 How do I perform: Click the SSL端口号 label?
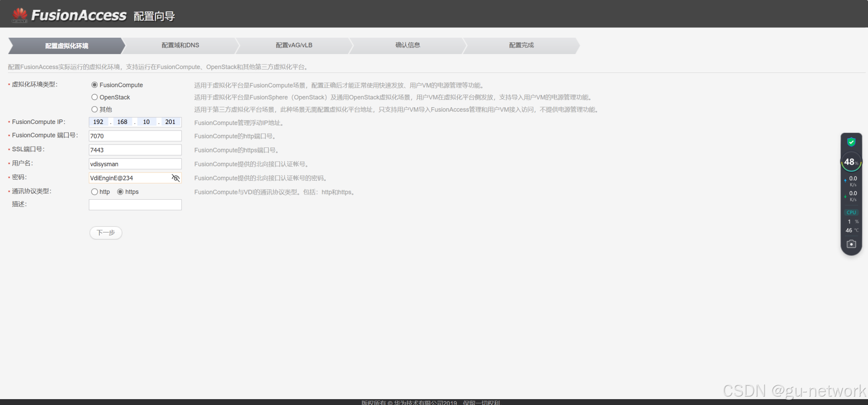point(28,149)
